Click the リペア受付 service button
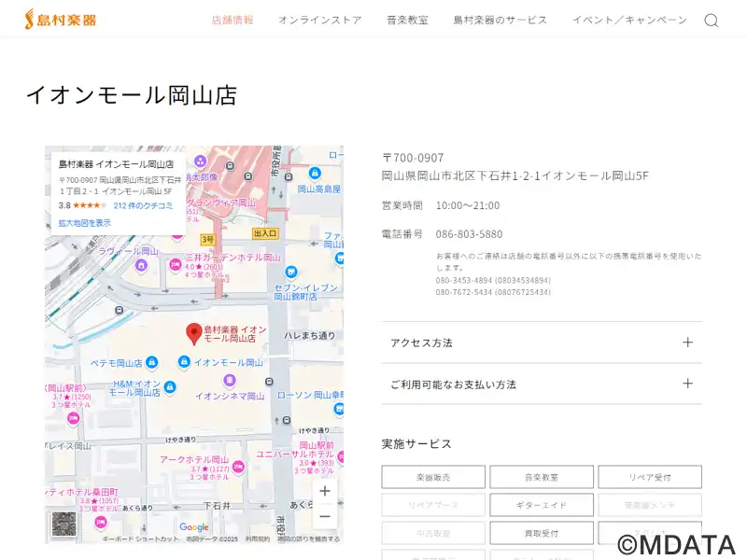Viewport: 747px width, 560px height. 650,477
